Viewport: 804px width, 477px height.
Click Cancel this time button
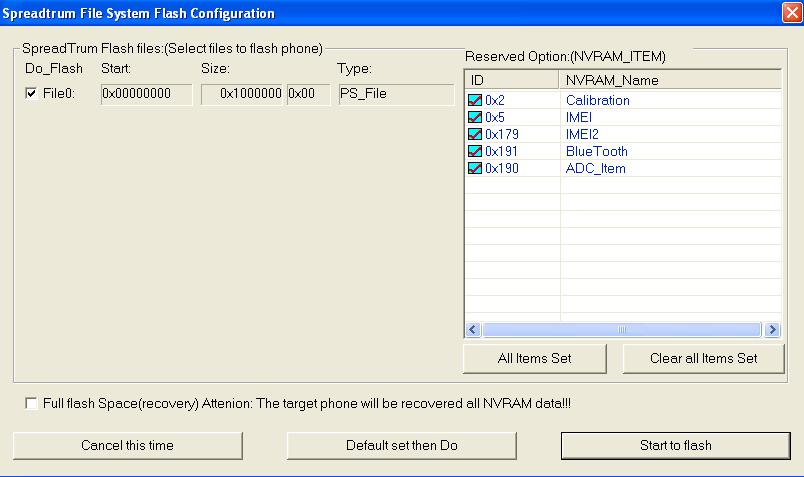click(x=128, y=445)
